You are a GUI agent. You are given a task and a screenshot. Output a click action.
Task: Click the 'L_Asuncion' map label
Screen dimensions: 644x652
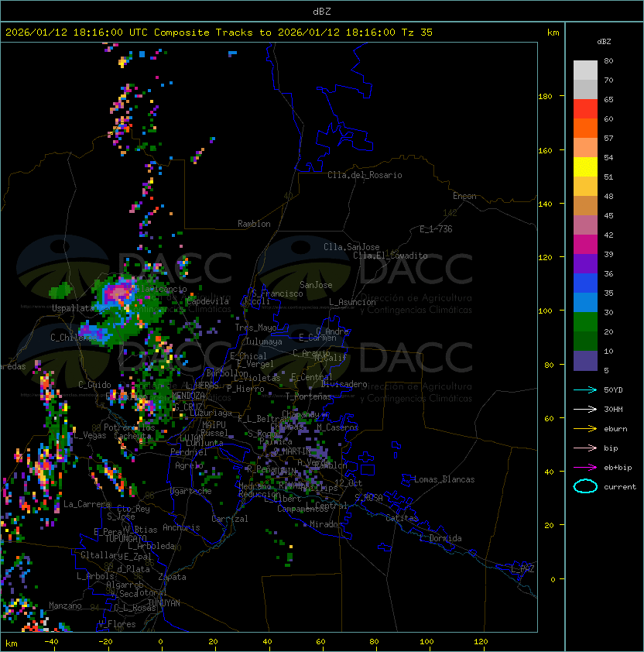pos(352,302)
